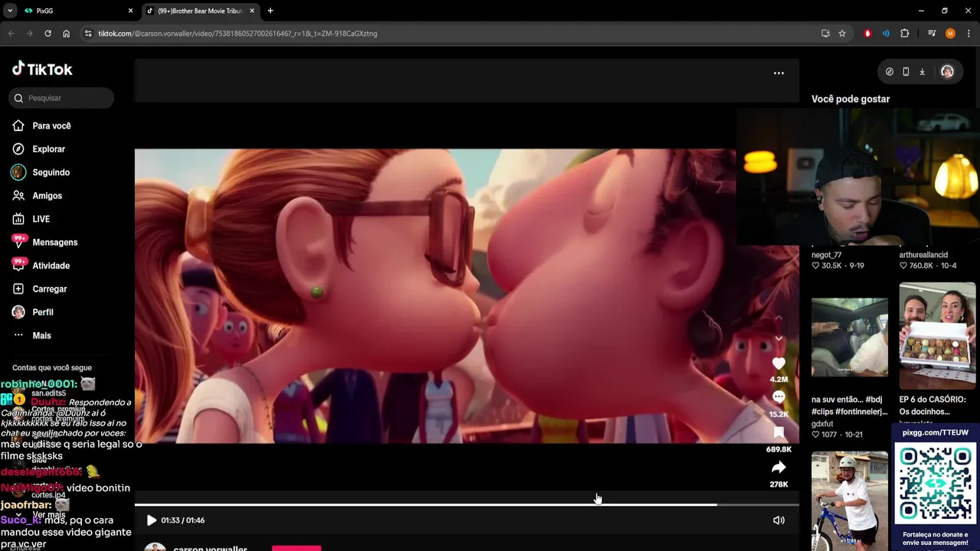Open the Chrome extensions puzzle icon
This screenshot has height=551, width=980.
905,34
